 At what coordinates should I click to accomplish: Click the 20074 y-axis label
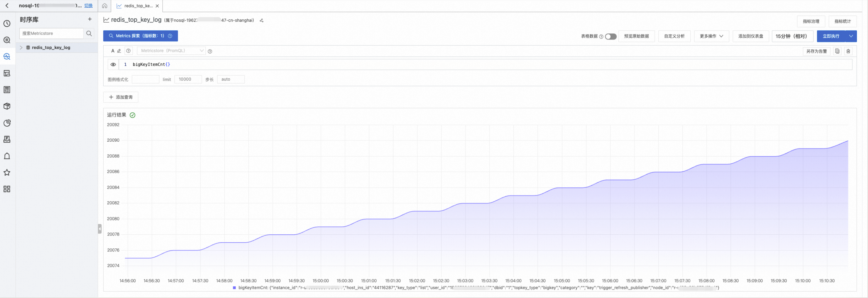point(113,266)
